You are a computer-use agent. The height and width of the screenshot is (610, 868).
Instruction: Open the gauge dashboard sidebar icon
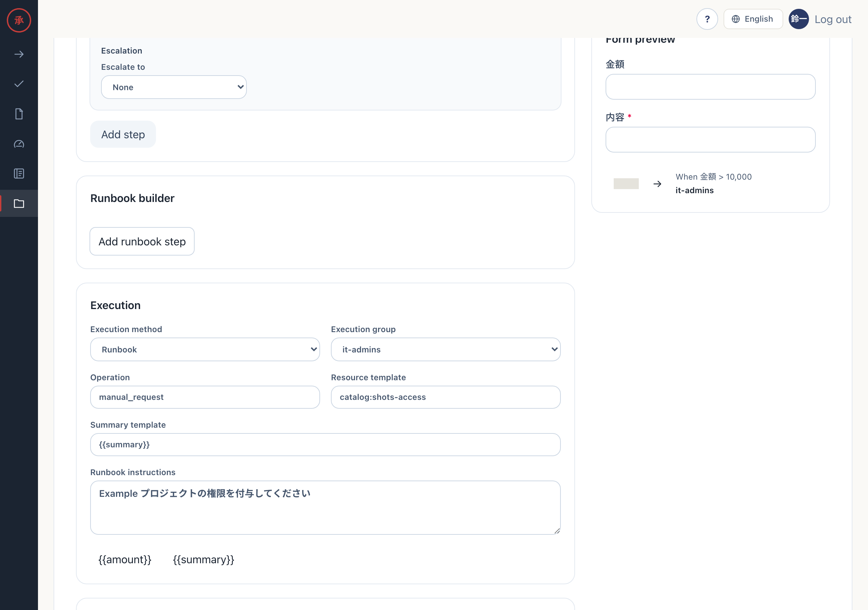(x=19, y=144)
